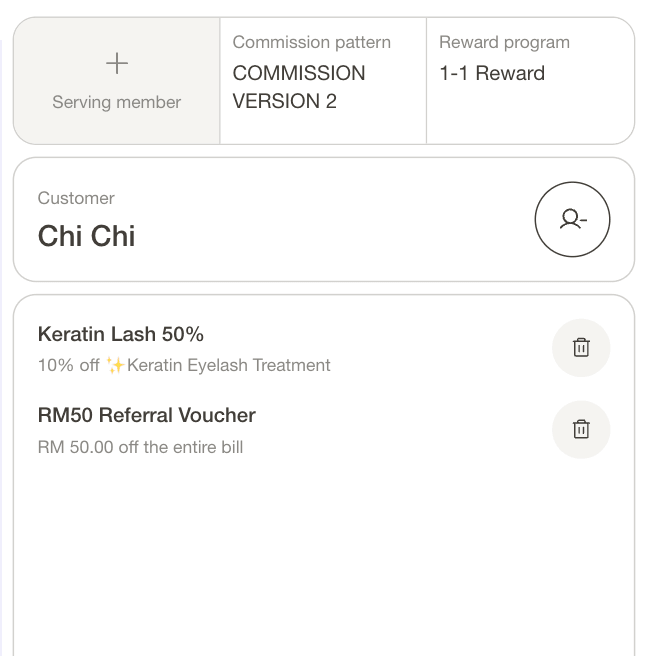Click the COMMISSION VERSION 2 value

pyautogui.click(x=299, y=87)
